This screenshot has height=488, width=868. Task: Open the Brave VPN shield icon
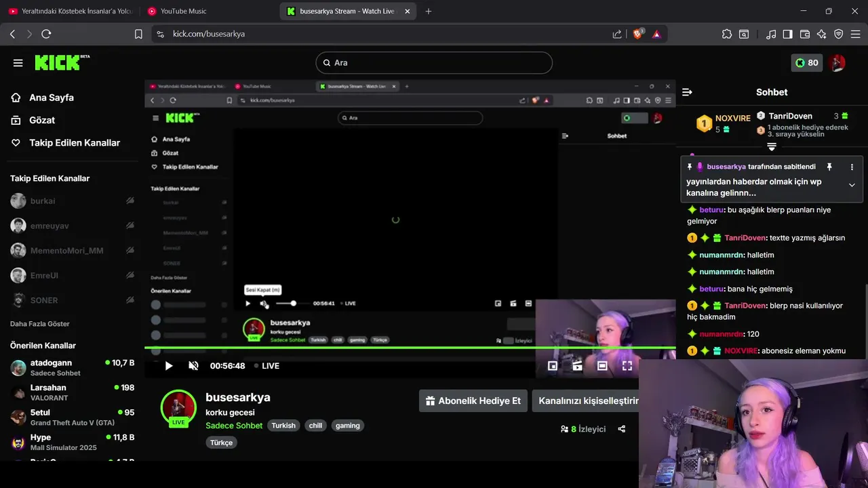(839, 34)
